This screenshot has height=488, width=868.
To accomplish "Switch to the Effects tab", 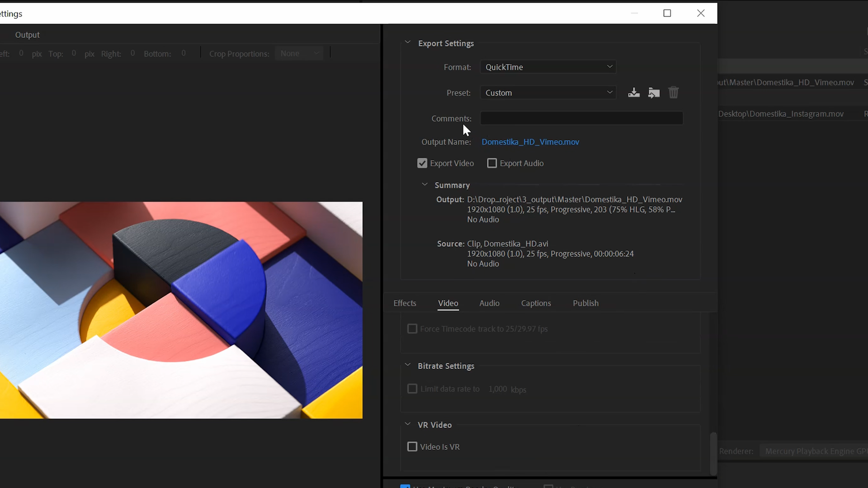I will pyautogui.click(x=405, y=303).
